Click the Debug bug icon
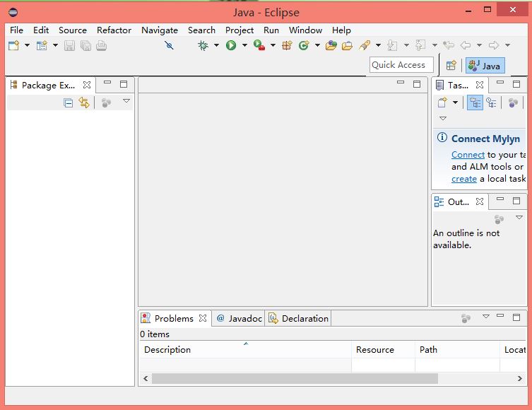The height and width of the screenshot is (410, 532). [203, 45]
